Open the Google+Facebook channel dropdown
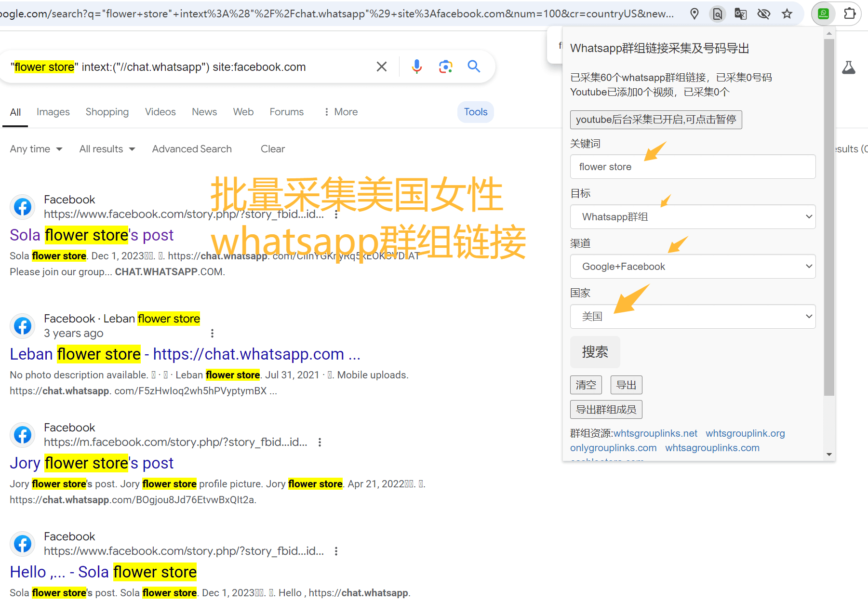The height and width of the screenshot is (603, 868). click(693, 267)
